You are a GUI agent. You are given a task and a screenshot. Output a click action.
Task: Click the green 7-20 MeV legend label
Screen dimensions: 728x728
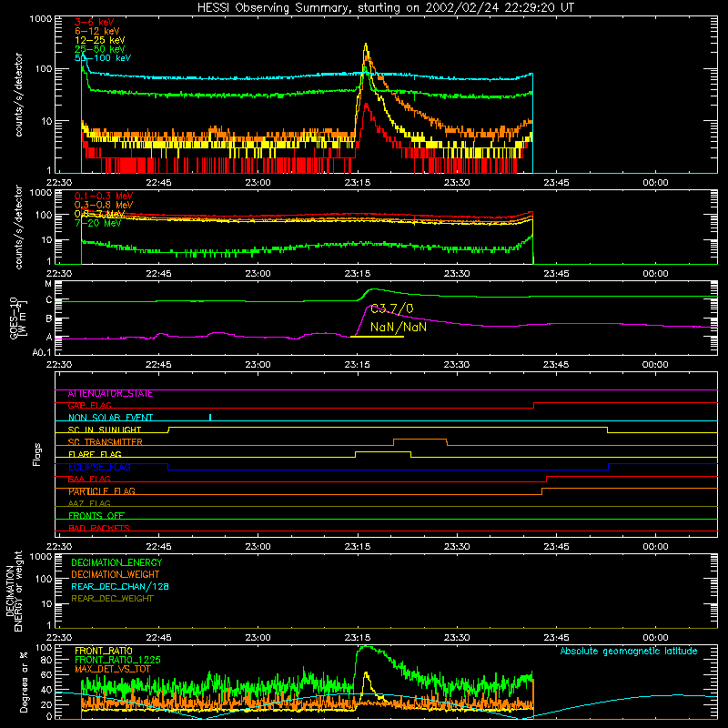[97, 223]
